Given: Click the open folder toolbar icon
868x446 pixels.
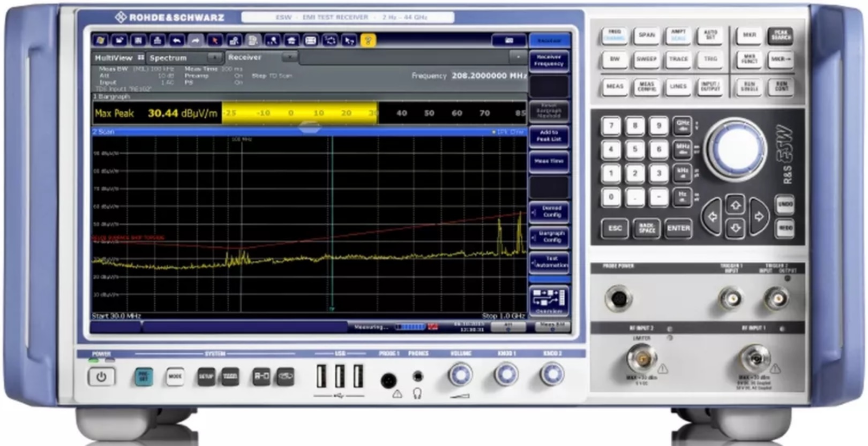Looking at the screenshot, I should pyautogui.click(x=119, y=40).
